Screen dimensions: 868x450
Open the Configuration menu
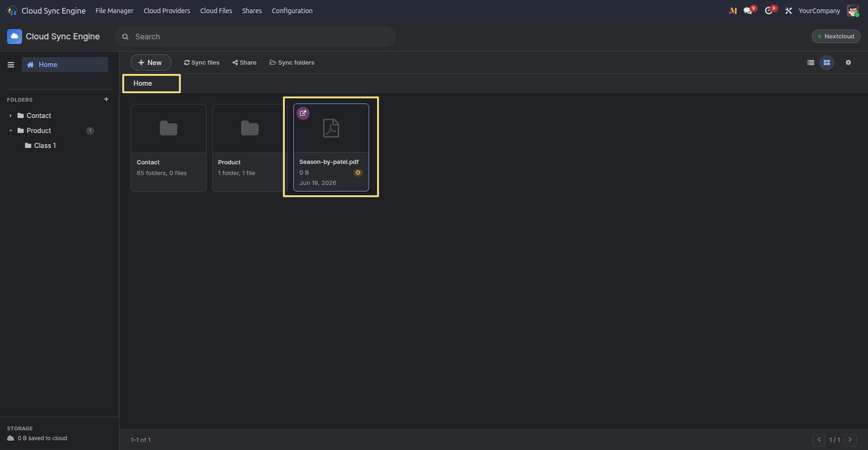click(292, 11)
